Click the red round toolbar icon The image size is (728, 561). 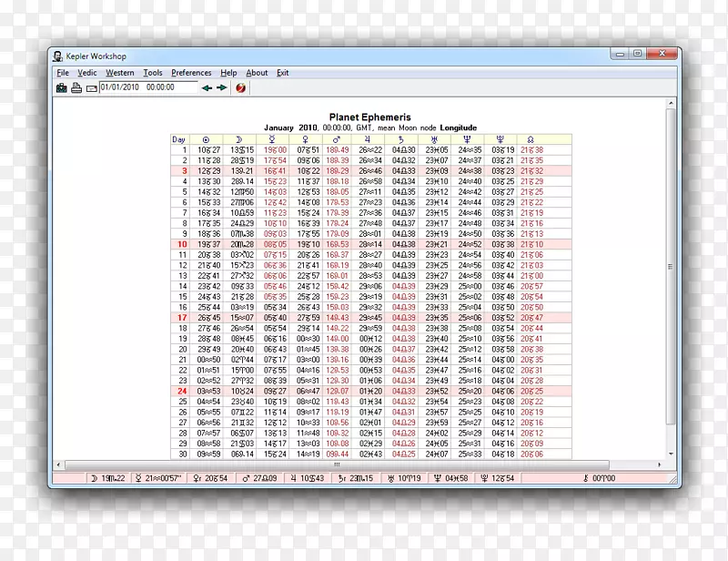[240, 88]
